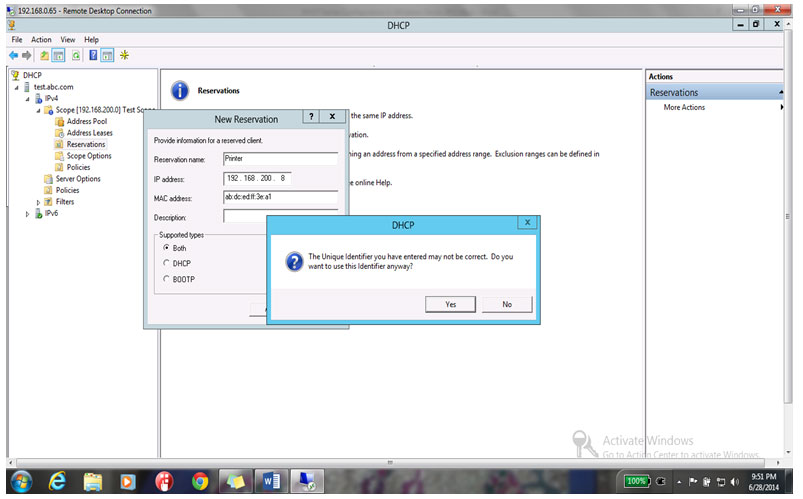Click the media player taskbar icon
The width and height of the screenshot is (803, 499).
(128, 481)
